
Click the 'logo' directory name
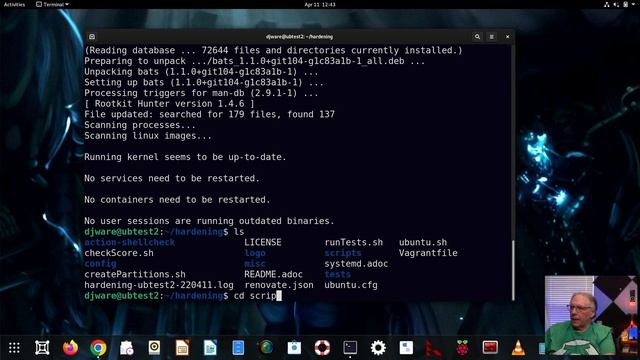[x=255, y=253]
